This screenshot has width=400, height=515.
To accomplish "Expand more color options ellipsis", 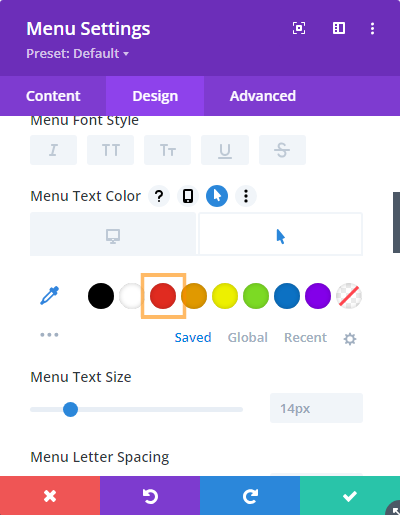I will 49,335.
